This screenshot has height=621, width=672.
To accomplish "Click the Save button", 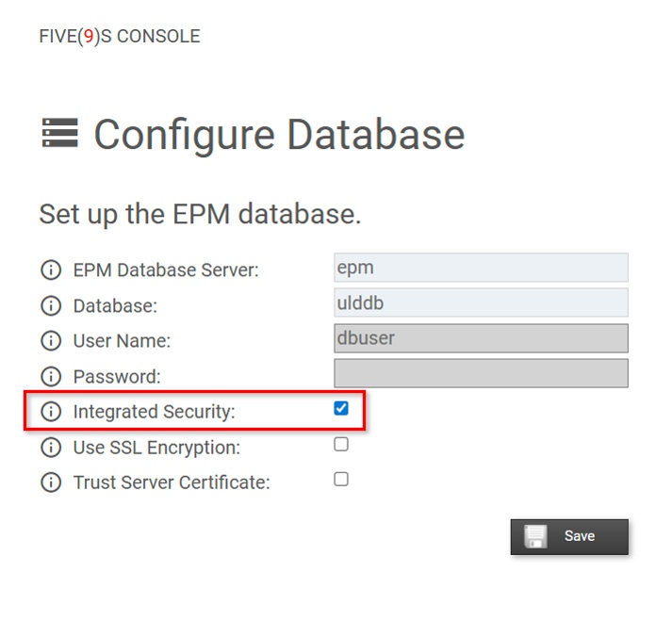I will pos(569,537).
